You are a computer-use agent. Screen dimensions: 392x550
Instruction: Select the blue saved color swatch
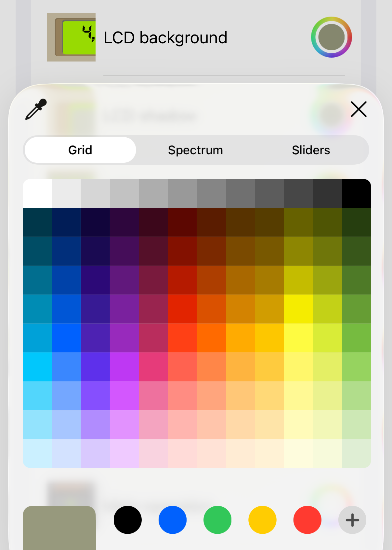click(173, 520)
